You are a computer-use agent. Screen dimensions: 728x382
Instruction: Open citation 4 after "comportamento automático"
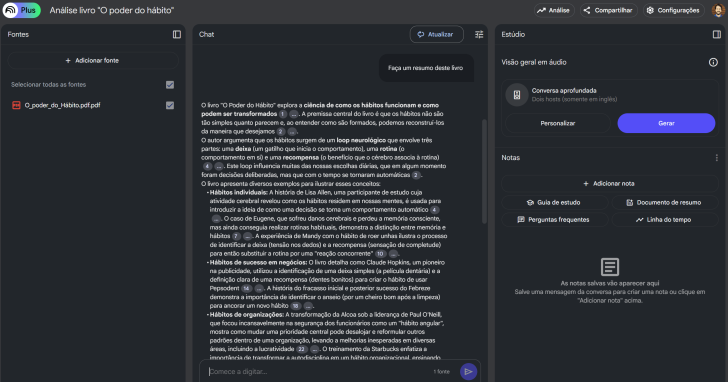[x=435, y=210]
